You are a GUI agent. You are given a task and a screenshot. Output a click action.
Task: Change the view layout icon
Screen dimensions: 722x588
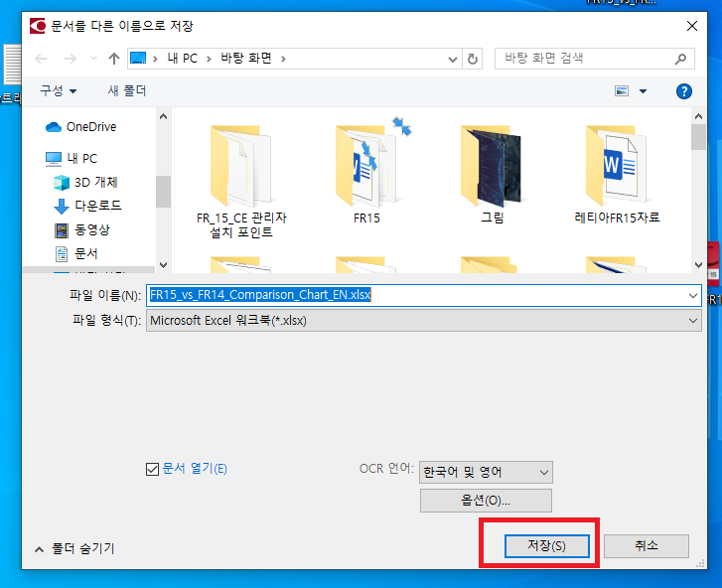[x=622, y=91]
